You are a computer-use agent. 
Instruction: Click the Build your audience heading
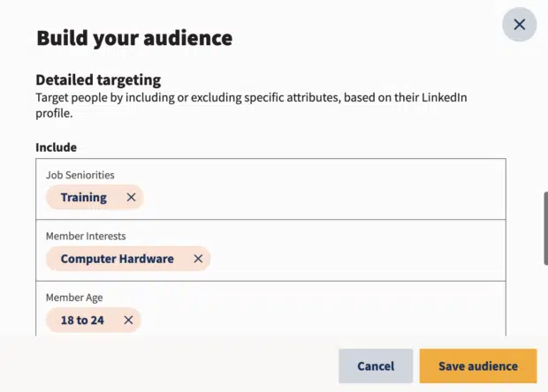(134, 38)
